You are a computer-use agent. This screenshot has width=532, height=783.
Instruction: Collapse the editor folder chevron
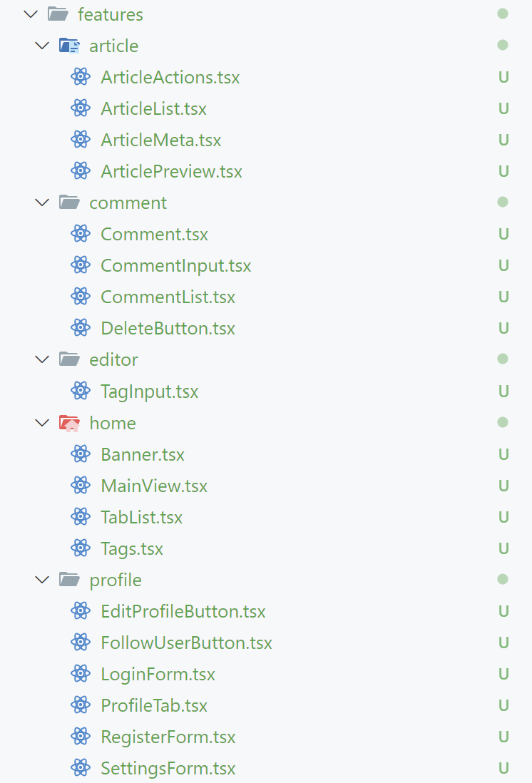[x=41, y=359]
